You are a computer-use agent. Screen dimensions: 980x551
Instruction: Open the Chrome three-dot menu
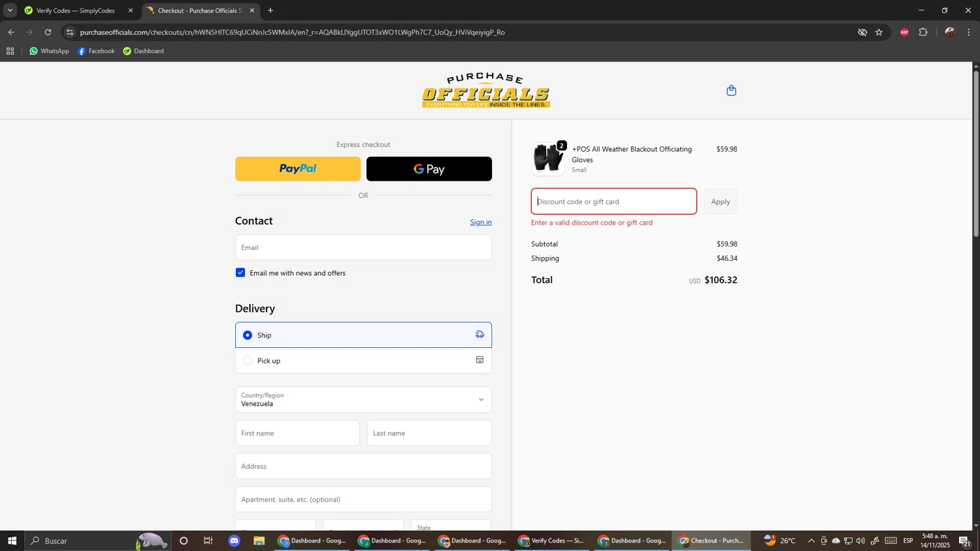click(x=969, y=32)
